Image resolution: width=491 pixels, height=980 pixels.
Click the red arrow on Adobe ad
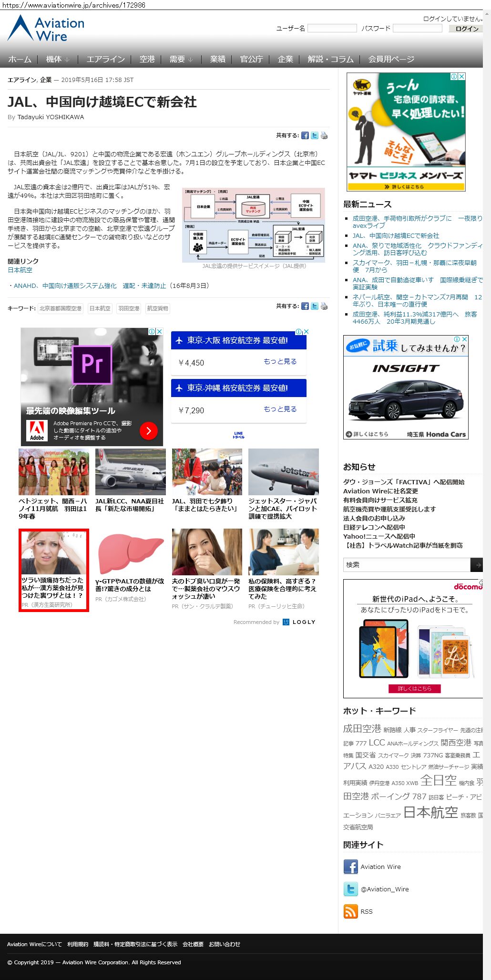[149, 431]
